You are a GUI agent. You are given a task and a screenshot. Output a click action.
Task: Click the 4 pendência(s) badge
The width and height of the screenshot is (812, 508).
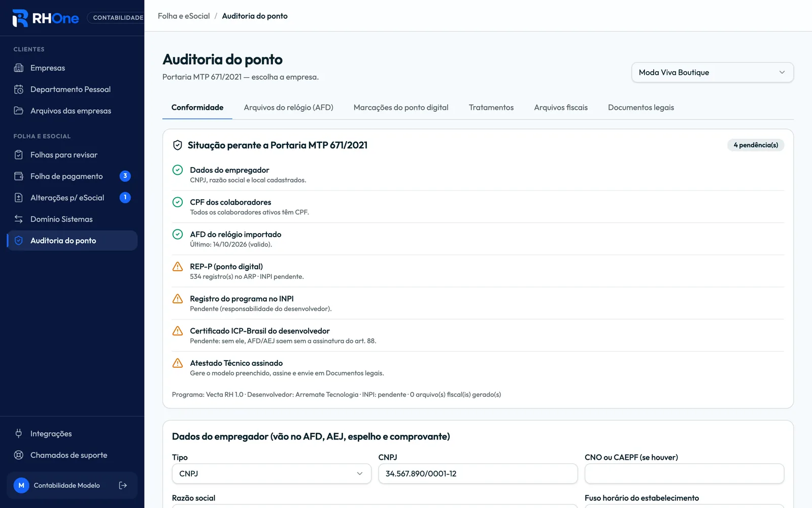coord(756,145)
